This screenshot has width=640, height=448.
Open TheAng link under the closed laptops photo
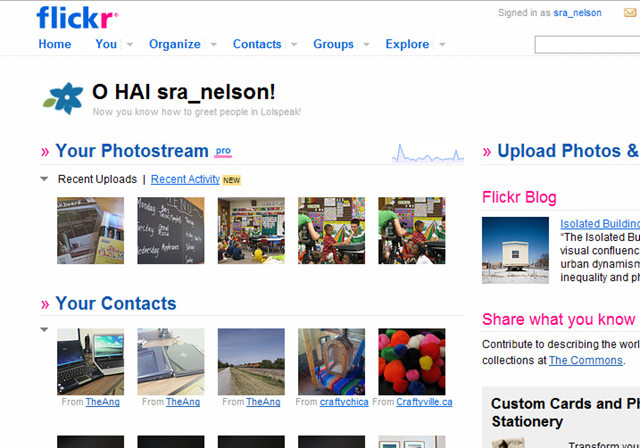(183, 402)
